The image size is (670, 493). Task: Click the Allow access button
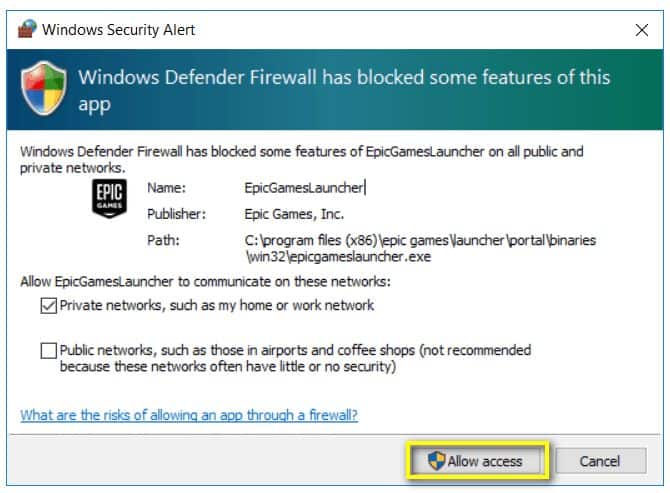(x=477, y=461)
